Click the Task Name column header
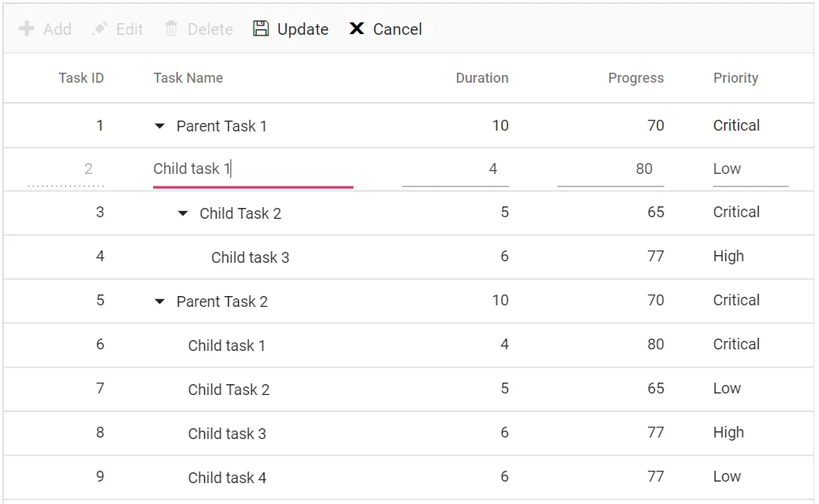 (x=188, y=78)
